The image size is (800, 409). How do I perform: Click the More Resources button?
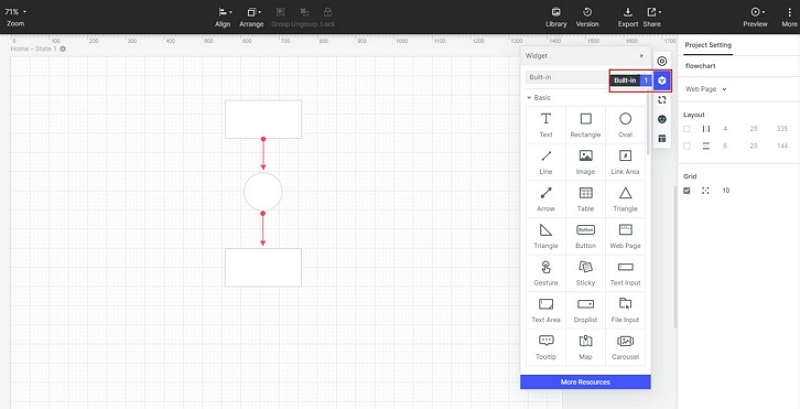pyautogui.click(x=585, y=382)
